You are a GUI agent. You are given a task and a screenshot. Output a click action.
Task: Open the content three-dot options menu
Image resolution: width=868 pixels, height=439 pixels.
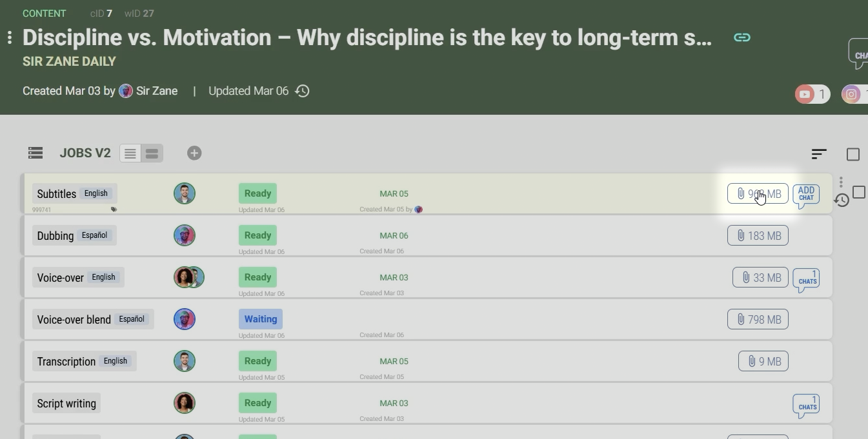tap(10, 37)
